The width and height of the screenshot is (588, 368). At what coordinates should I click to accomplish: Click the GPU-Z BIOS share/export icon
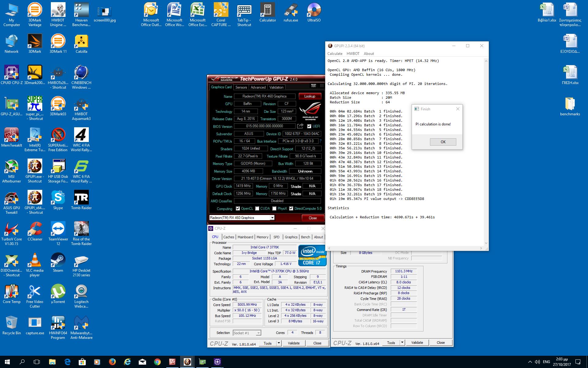[x=300, y=126]
